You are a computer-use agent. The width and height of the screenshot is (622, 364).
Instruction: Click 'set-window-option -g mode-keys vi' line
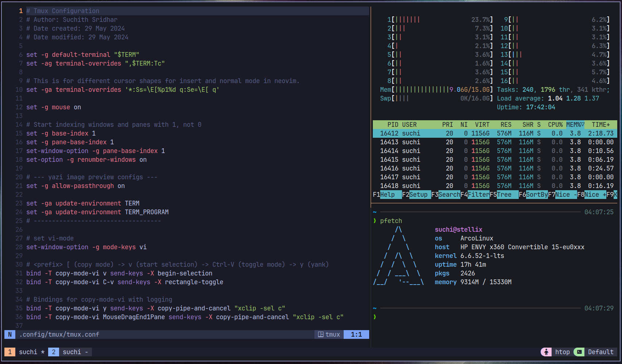pyautogui.click(x=86, y=247)
